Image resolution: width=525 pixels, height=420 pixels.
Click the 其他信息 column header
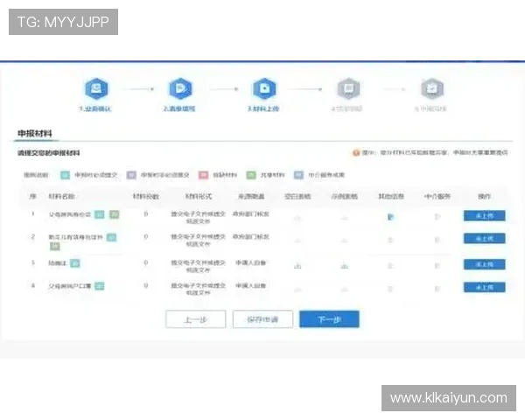tap(391, 197)
